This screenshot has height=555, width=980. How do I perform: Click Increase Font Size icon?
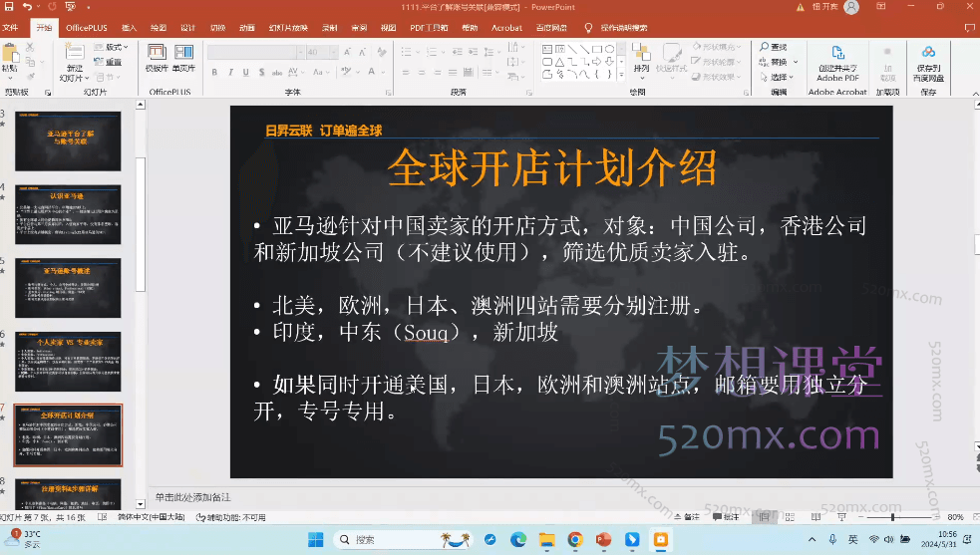tap(347, 52)
